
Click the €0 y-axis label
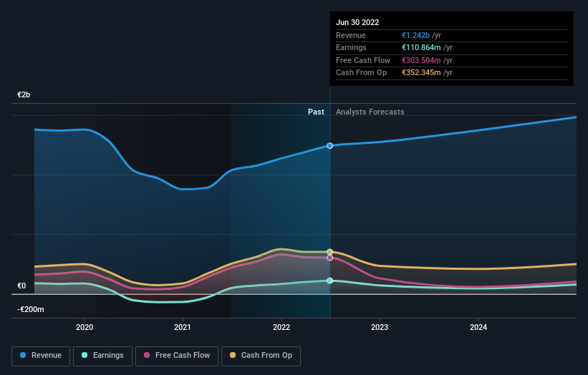(21, 286)
